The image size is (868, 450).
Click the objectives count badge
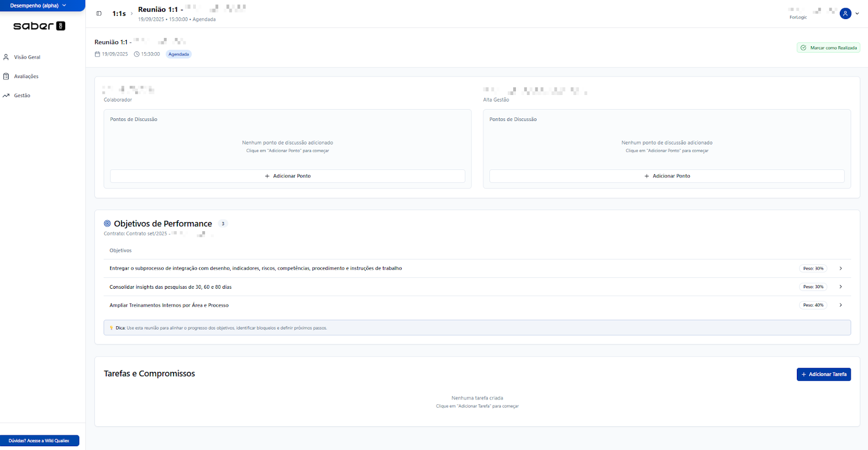tap(222, 224)
